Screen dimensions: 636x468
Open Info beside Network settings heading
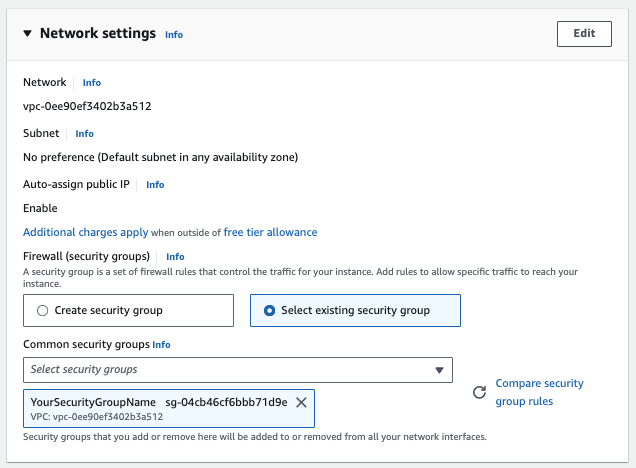[x=174, y=34]
